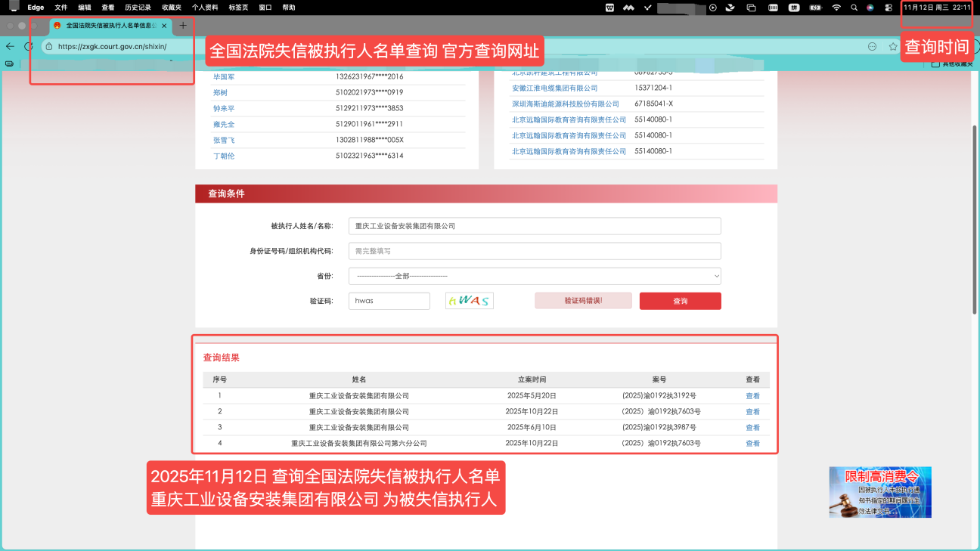The image size is (980, 551).
Task: Click the checkmark status icon in menu bar
Action: point(648,8)
